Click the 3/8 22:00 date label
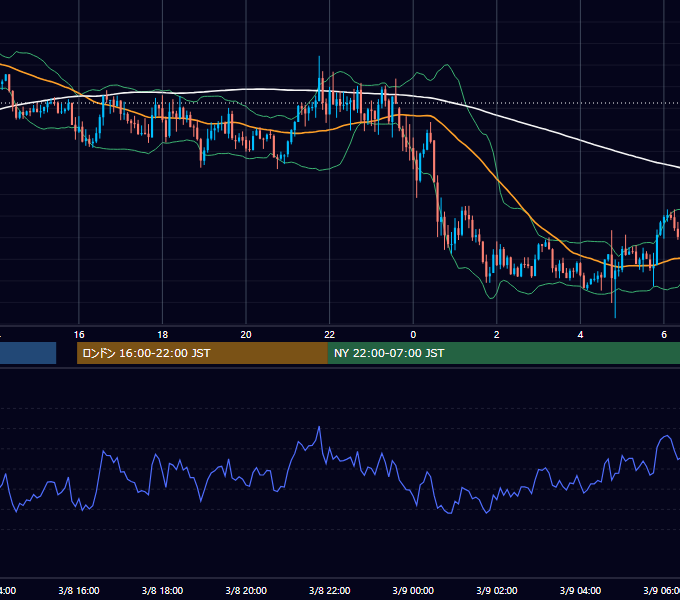 pos(330,590)
